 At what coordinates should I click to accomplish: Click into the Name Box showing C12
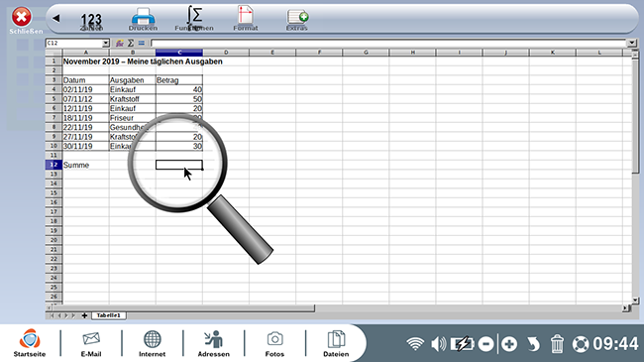point(74,44)
